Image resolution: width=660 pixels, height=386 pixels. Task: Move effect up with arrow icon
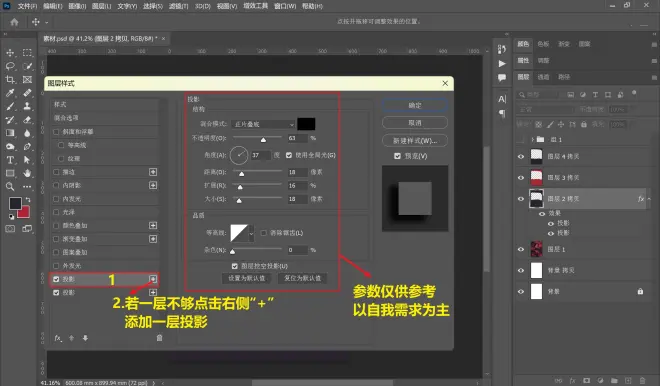(x=72, y=338)
